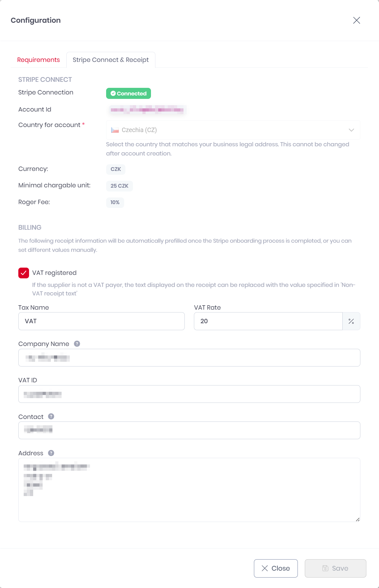Select the Stripe Connect & Receipt tab
The height and width of the screenshot is (588, 379).
coord(111,60)
